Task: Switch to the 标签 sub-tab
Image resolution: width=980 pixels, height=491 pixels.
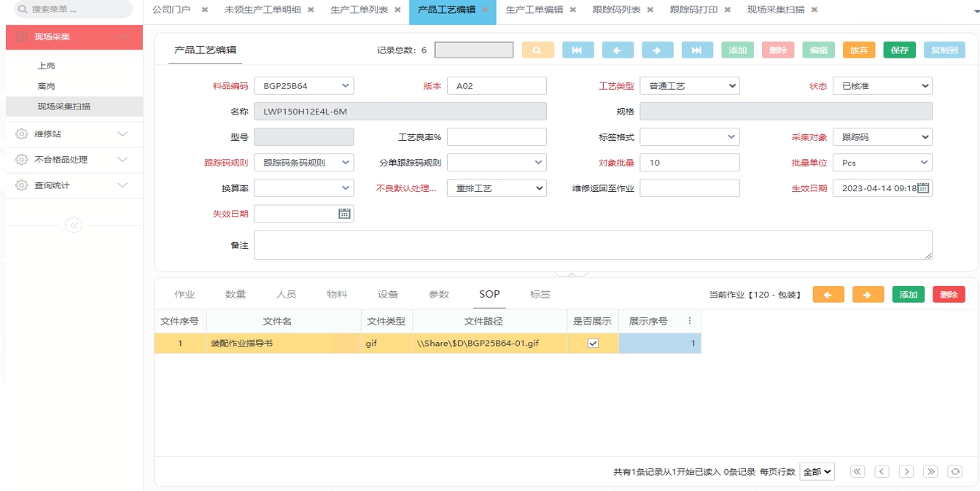Action: pyautogui.click(x=540, y=295)
